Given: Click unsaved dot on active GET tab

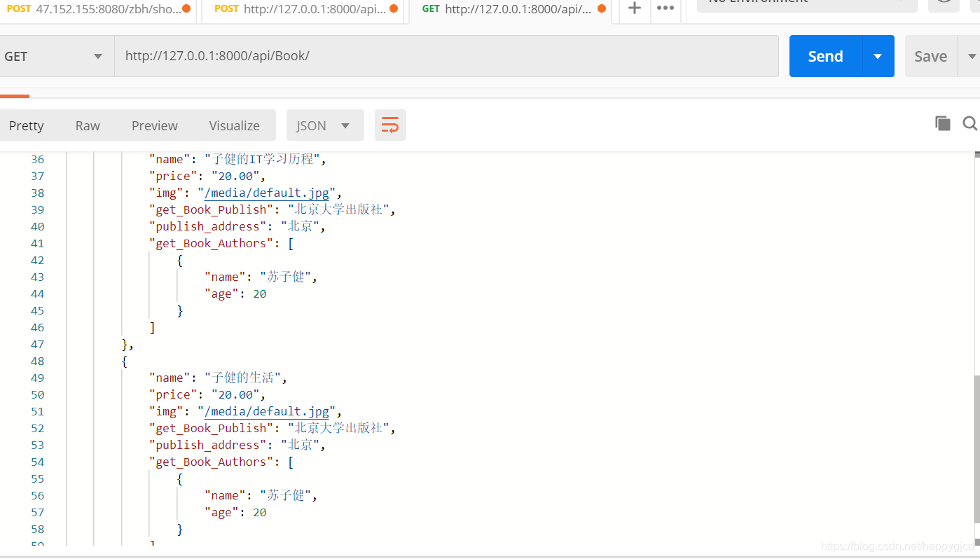Looking at the screenshot, I should coord(602,9).
